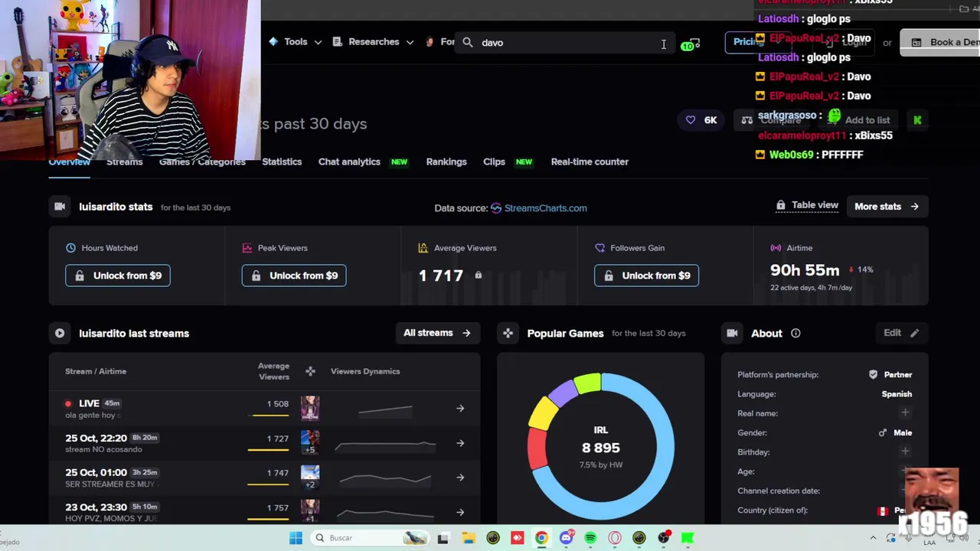Click the plus icon for Birthday
This screenshot has height=551, width=980.
905,452
